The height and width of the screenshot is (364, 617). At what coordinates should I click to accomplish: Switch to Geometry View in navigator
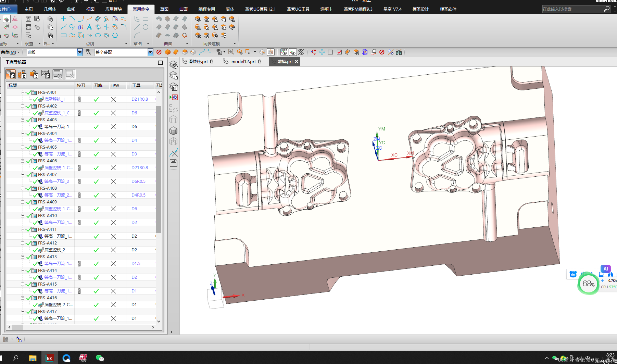[34, 74]
